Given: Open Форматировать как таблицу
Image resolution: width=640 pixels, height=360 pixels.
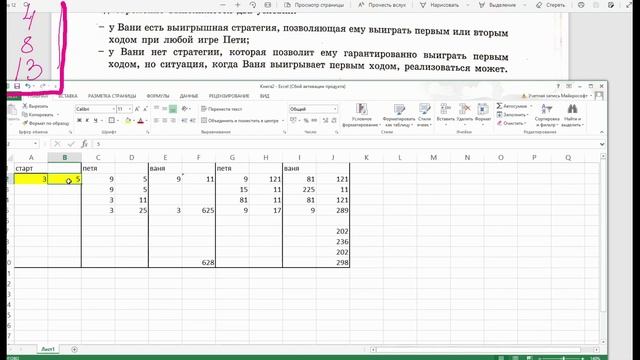Looking at the screenshot, I should 399,115.
